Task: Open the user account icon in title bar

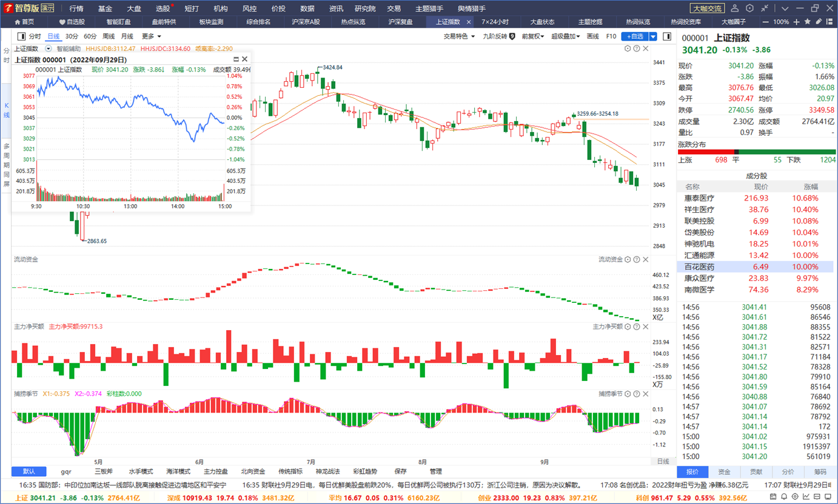Action: tap(735, 8)
